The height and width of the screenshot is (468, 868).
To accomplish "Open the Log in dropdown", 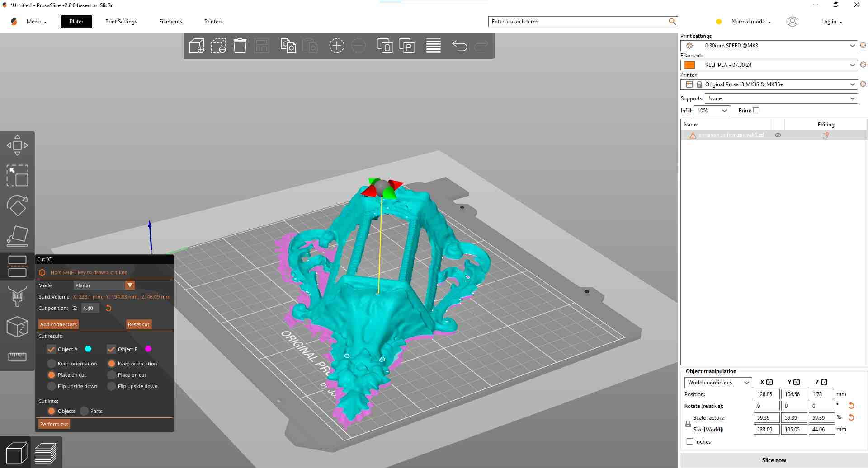I will point(831,22).
